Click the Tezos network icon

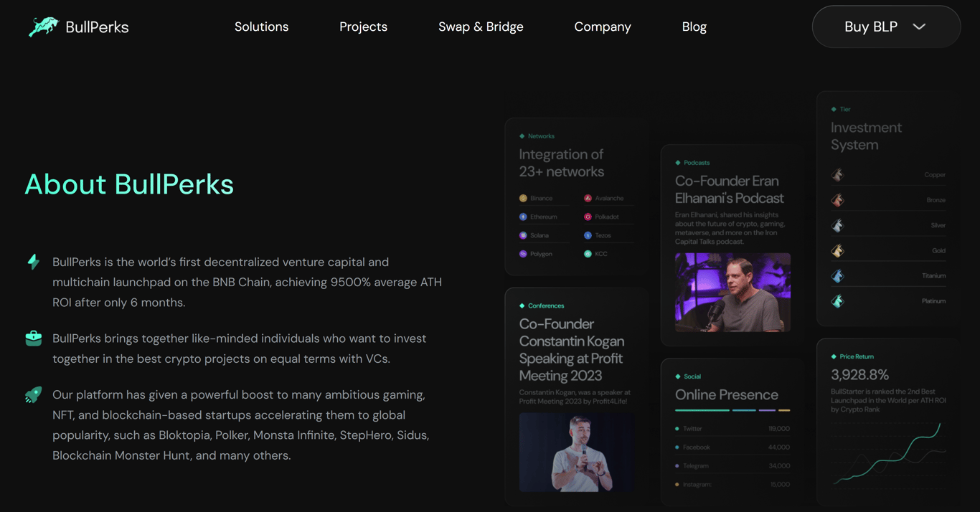coord(588,235)
